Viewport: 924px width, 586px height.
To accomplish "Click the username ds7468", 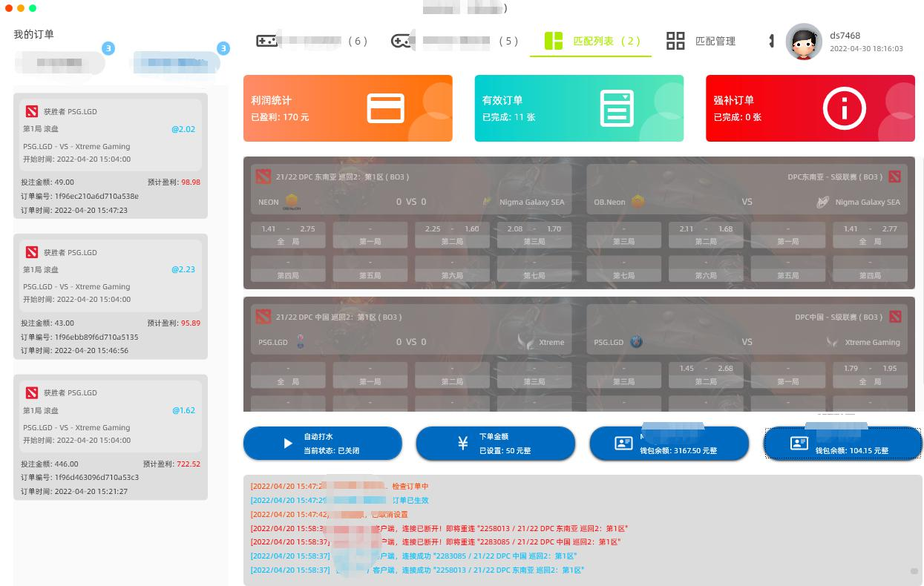I will [845, 35].
